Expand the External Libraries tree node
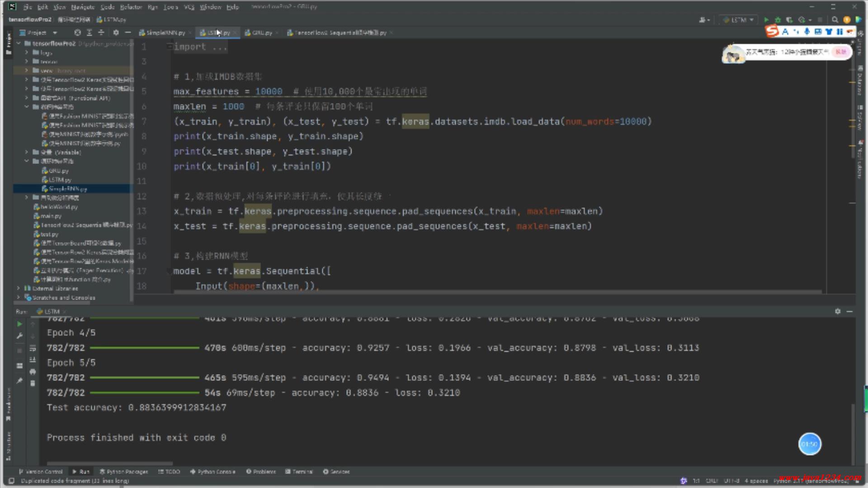The image size is (868, 488). coord(19,288)
